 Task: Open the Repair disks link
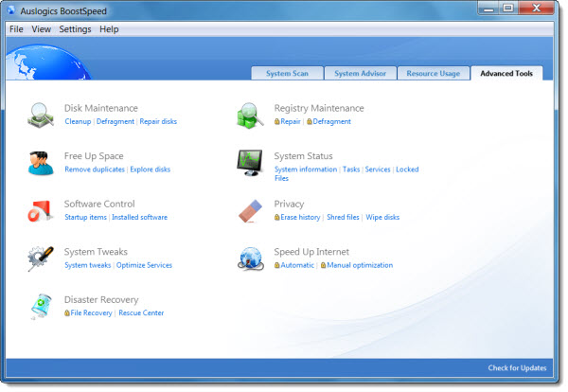158,122
